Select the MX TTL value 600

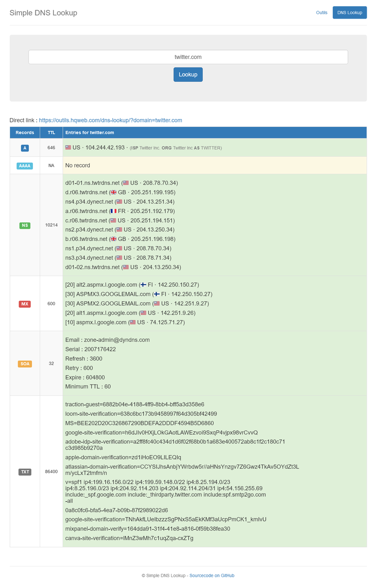point(51,304)
